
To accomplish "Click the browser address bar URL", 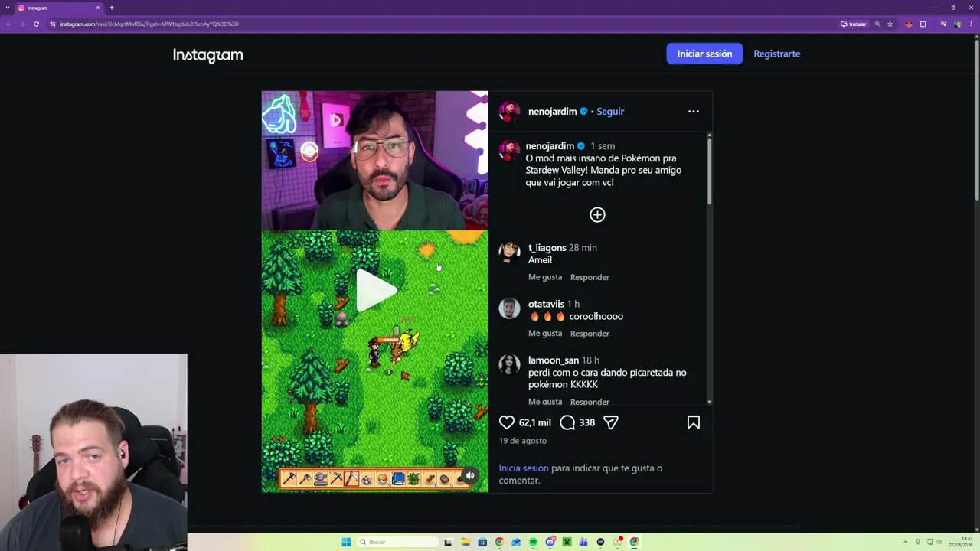I will (x=149, y=24).
